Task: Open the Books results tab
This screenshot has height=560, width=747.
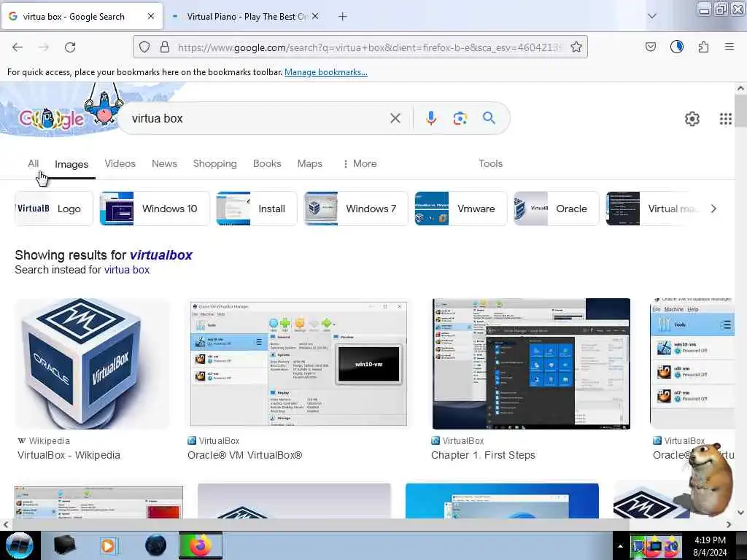Action: 267,163
